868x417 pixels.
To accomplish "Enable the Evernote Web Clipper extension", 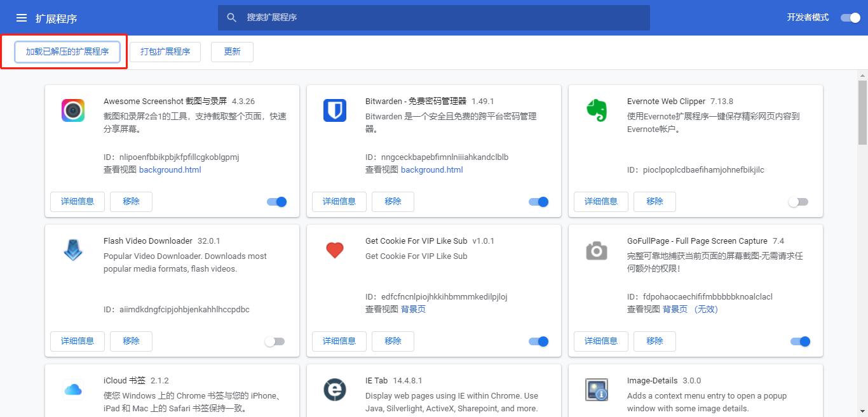I will (x=799, y=201).
